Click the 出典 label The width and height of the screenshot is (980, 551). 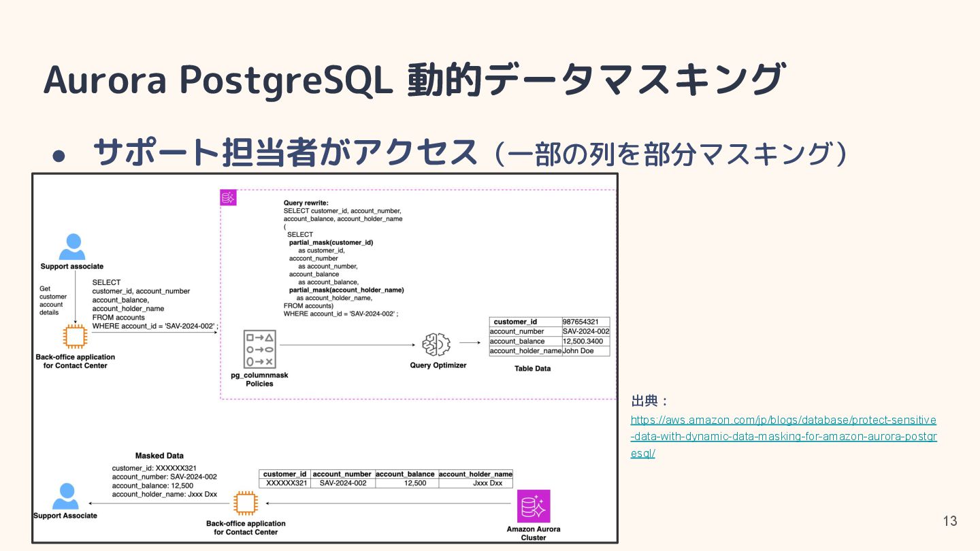649,401
